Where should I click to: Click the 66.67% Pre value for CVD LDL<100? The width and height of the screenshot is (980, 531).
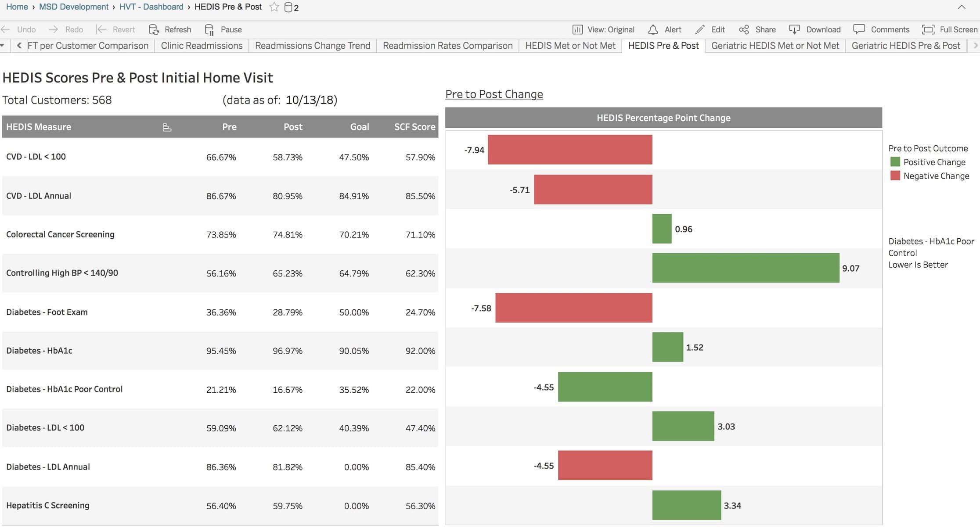pyautogui.click(x=221, y=157)
